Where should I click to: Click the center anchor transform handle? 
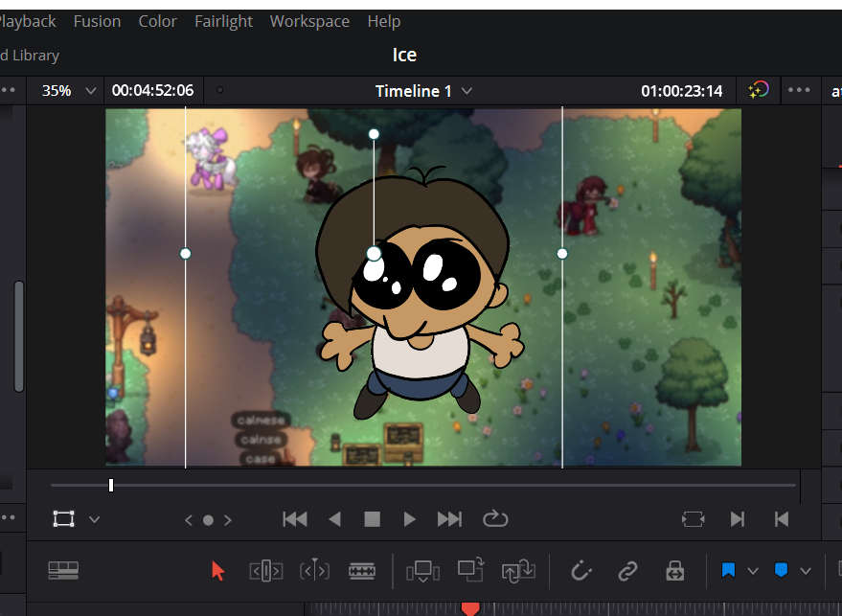coord(374,254)
